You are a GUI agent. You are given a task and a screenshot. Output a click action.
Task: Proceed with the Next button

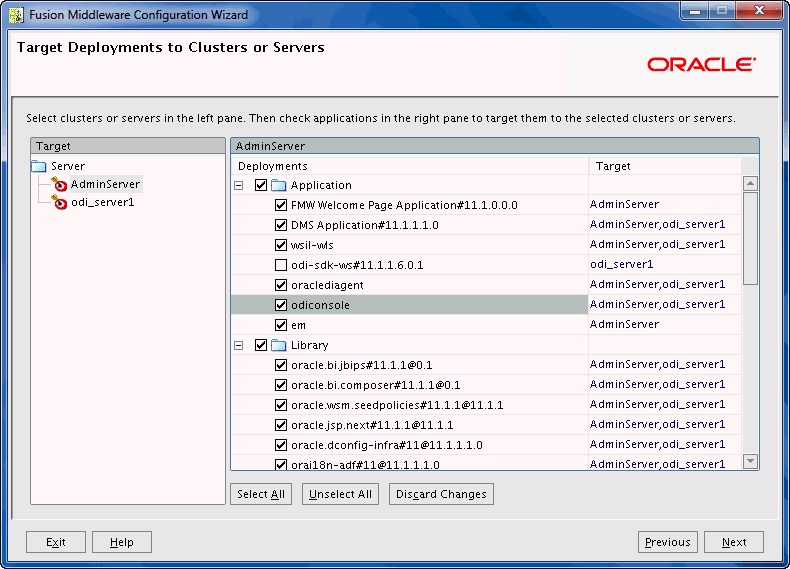pos(734,542)
